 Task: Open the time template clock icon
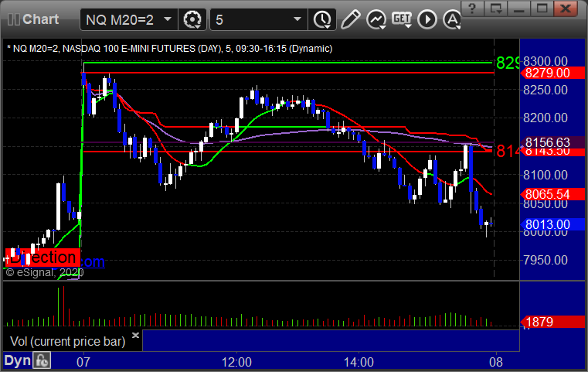coord(322,19)
